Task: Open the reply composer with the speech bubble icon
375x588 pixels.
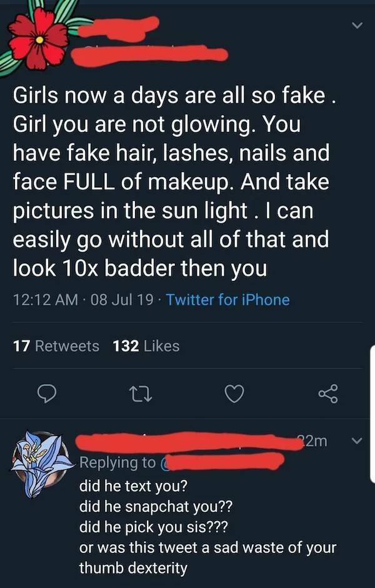Action: click(47, 392)
